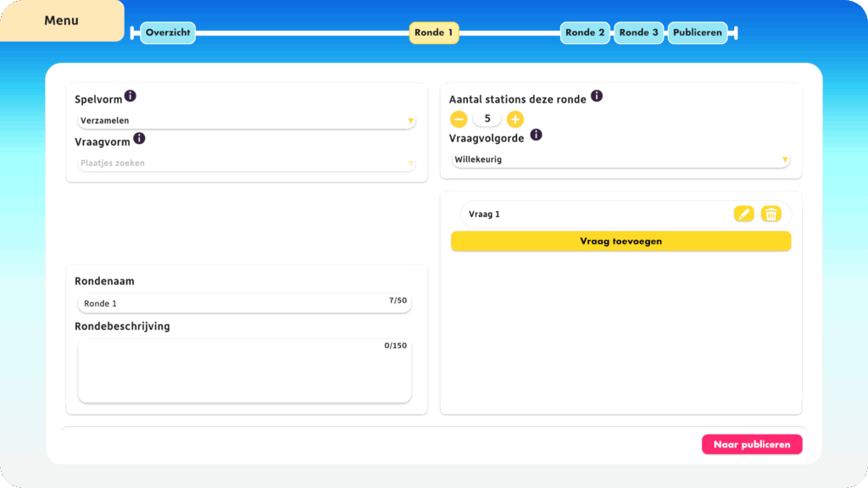
Task: Open the Publiceren step in the timeline
Action: 698,33
